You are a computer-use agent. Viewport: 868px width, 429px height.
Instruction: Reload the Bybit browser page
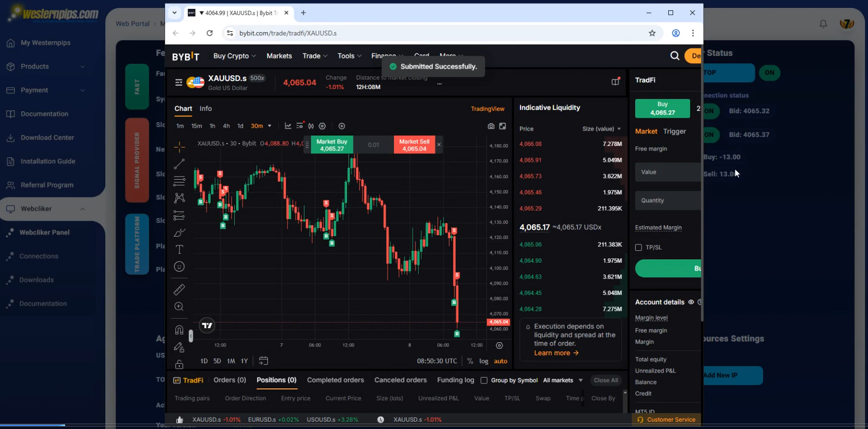[x=210, y=33]
